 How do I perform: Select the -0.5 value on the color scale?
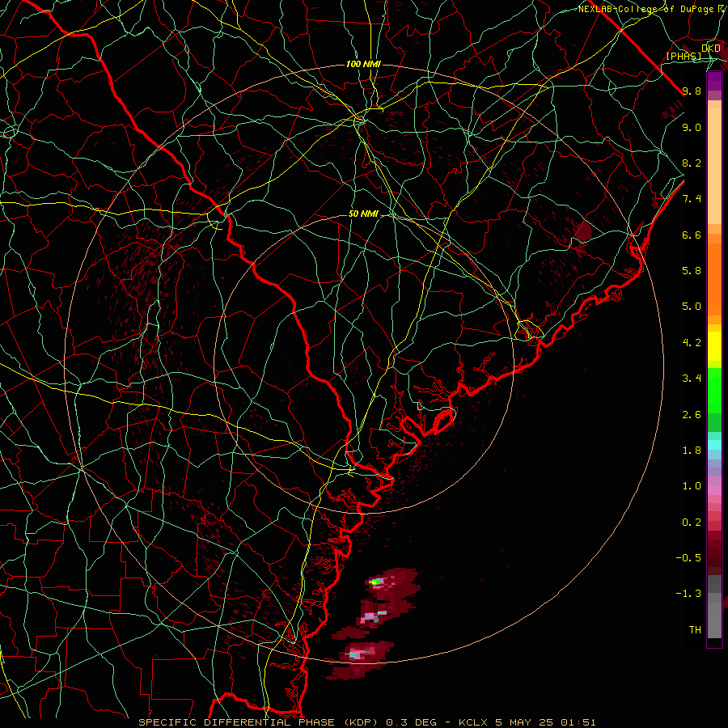688,558
